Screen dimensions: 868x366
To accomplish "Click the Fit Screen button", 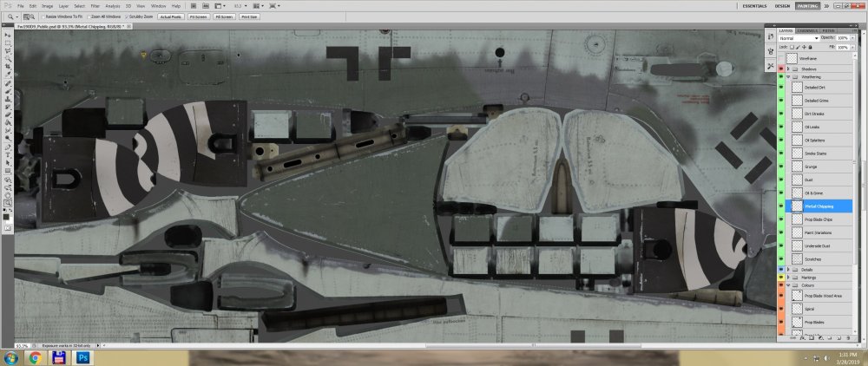I will tap(199, 16).
